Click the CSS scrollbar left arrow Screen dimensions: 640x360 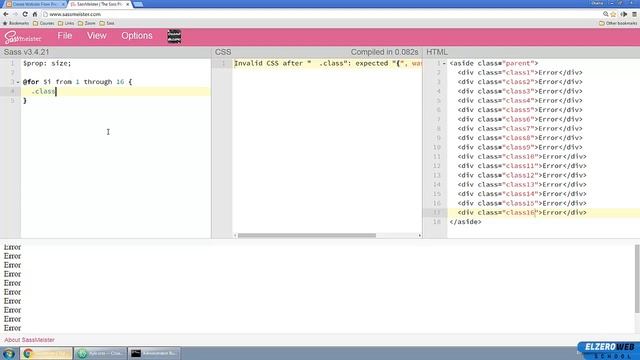(x=235, y=236)
